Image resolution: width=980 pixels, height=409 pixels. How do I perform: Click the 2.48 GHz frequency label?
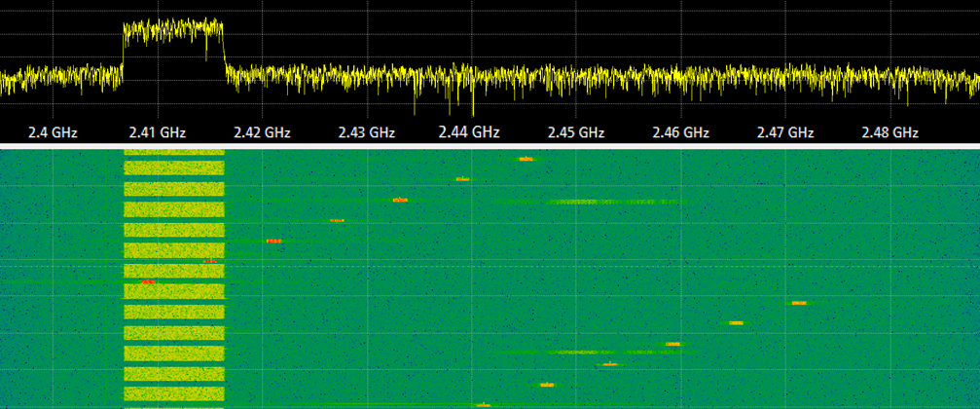890,132
